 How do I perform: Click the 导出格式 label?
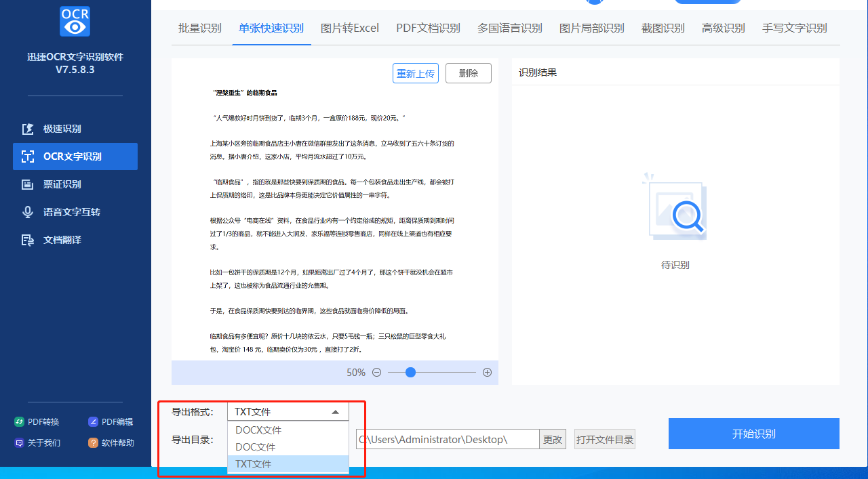tap(193, 412)
